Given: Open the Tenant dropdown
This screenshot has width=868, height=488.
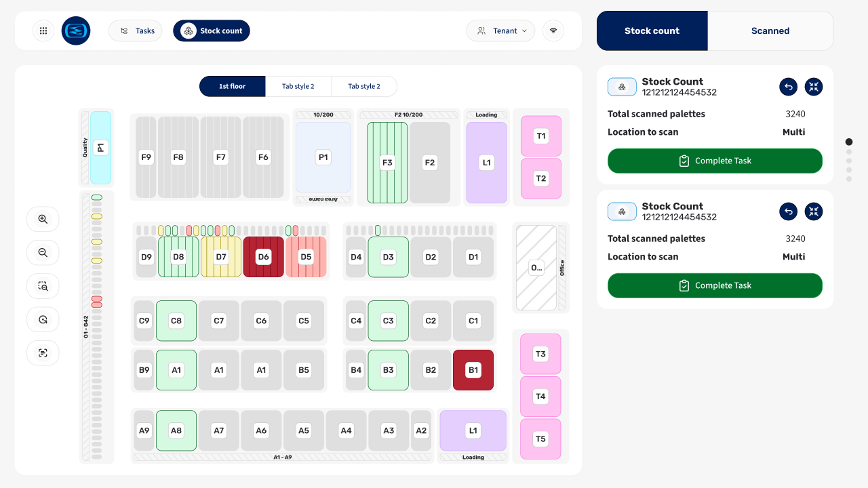Looking at the screenshot, I should [x=500, y=30].
